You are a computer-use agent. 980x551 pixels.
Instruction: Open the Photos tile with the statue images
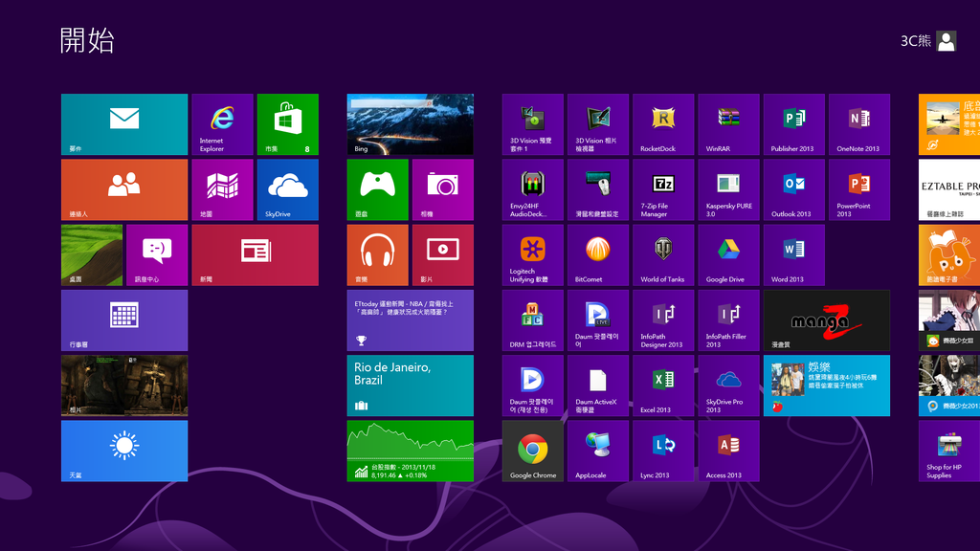point(124,386)
